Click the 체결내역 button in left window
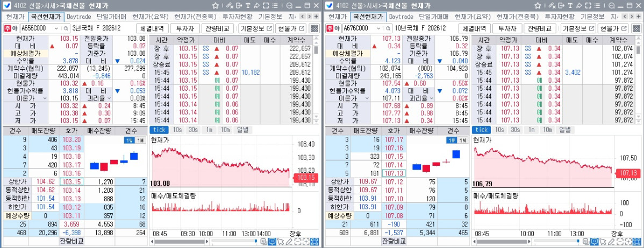This screenshot has width=644, height=248. [152, 28]
